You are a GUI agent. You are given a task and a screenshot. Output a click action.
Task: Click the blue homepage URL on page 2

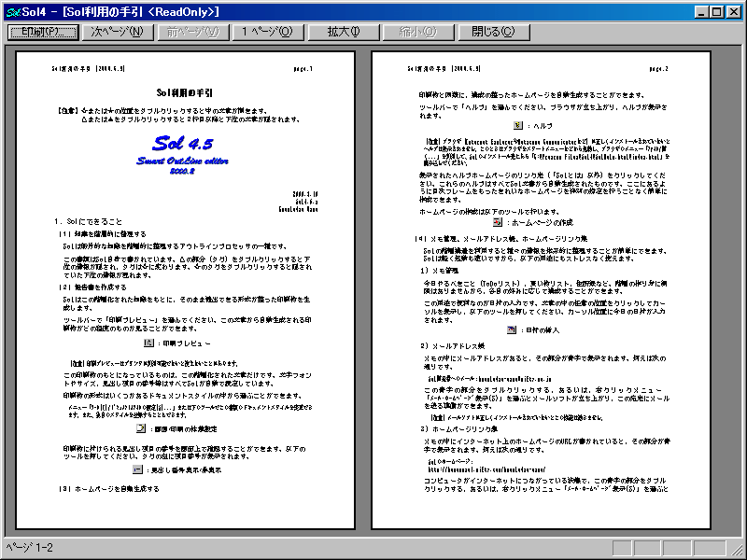pos(486,469)
